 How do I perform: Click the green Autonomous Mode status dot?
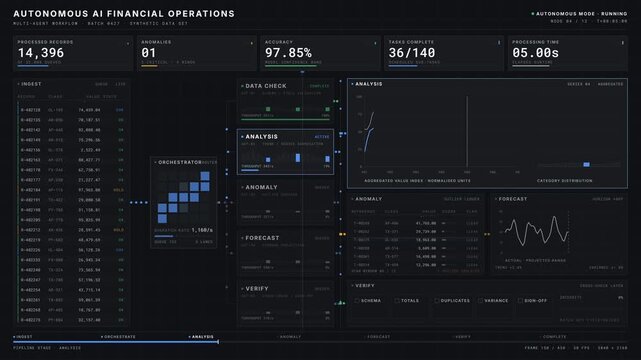pyautogui.click(x=532, y=13)
